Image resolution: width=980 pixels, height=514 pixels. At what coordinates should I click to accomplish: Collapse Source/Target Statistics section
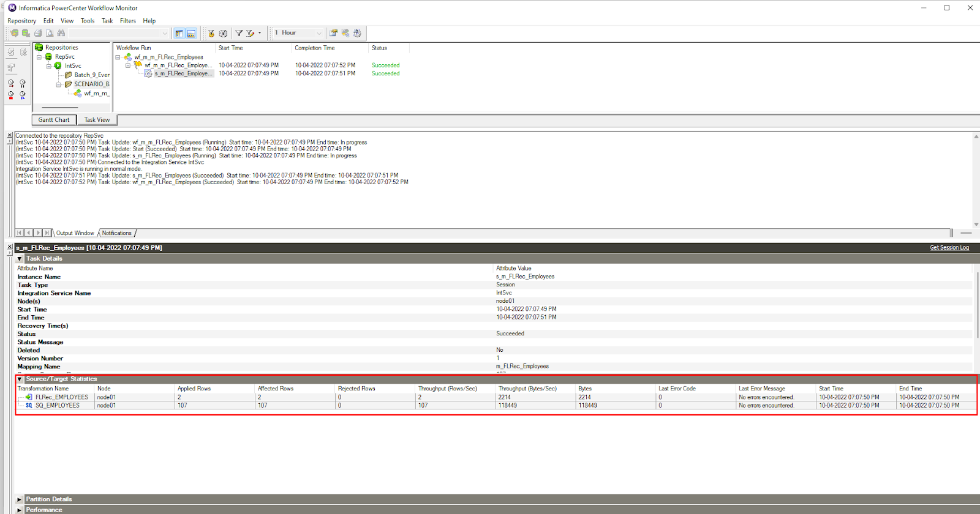click(x=20, y=379)
